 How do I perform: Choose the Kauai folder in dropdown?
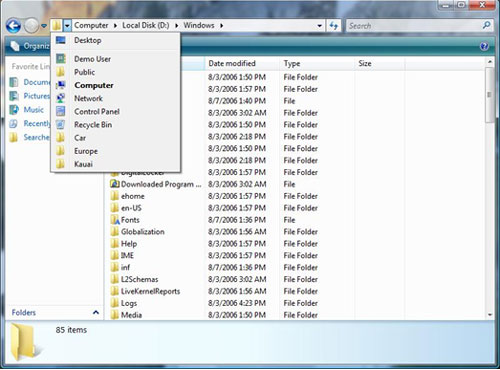point(115,164)
